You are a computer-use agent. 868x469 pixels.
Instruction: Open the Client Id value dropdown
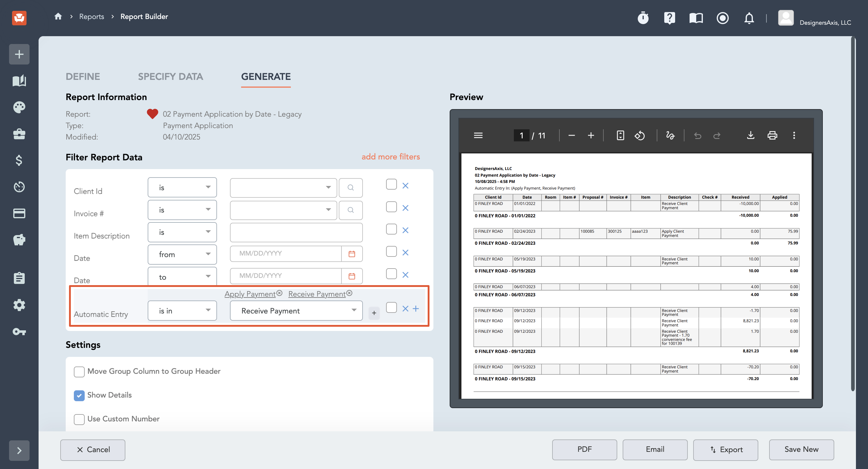(283, 188)
